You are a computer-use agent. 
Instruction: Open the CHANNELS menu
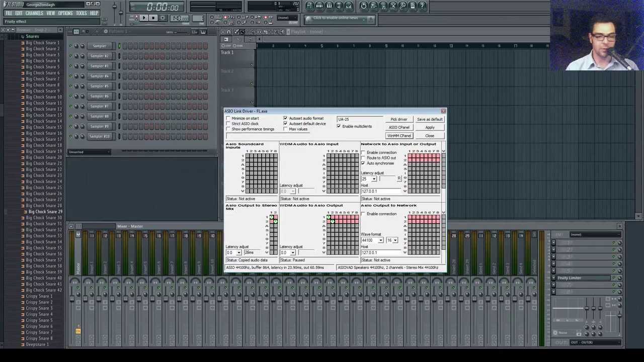(34, 13)
